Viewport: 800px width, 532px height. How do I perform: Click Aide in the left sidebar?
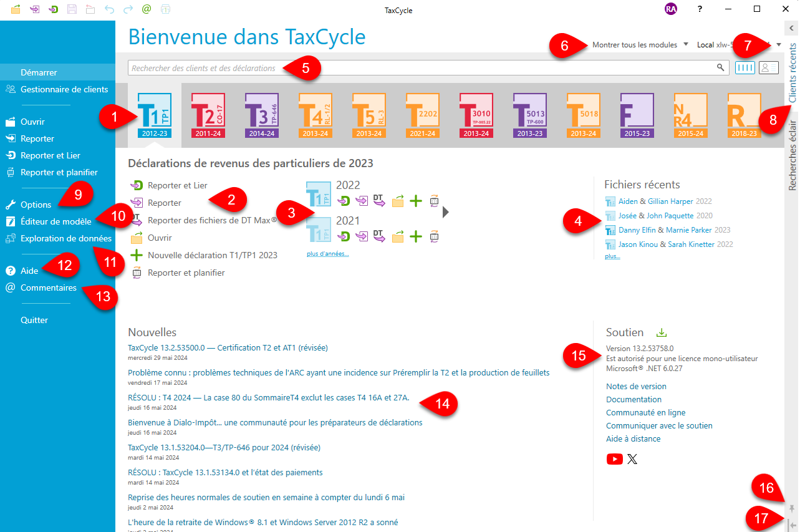pyautogui.click(x=29, y=271)
